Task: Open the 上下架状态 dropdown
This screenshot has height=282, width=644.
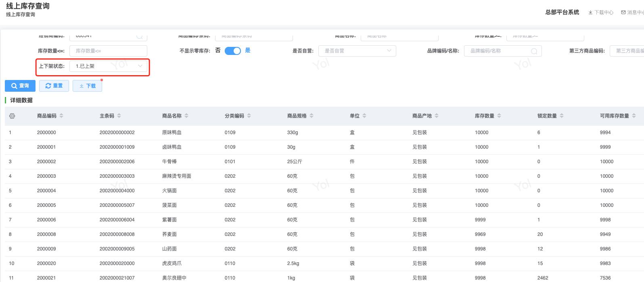Action: point(108,66)
